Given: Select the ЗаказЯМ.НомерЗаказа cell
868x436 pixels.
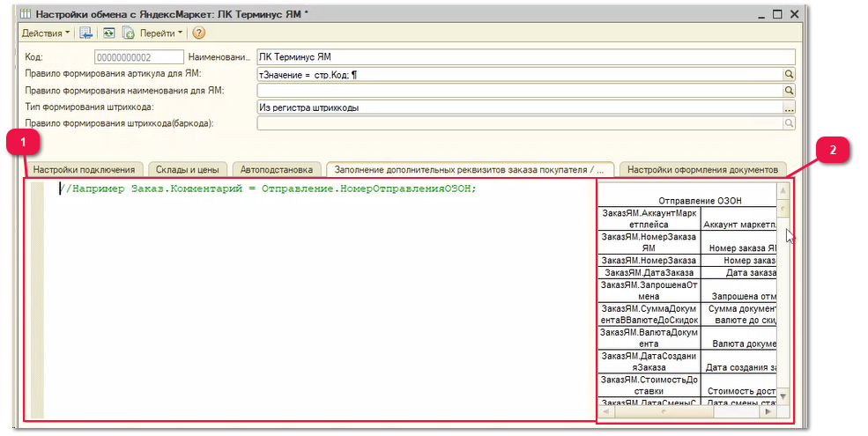Looking at the screenshot, I should [x=649, y=260].
